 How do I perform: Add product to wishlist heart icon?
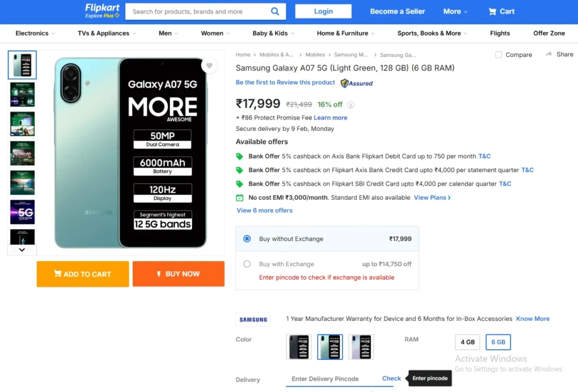point(209,65)
